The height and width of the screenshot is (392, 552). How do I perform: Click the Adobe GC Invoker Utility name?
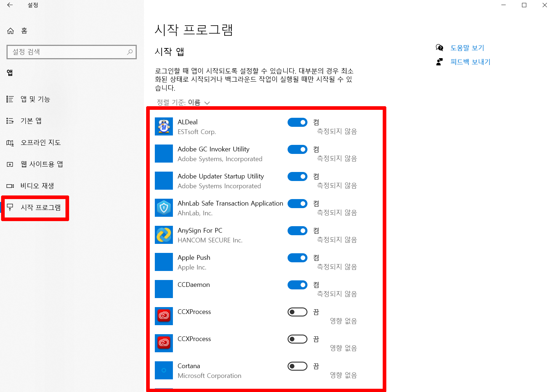(213, 149)
